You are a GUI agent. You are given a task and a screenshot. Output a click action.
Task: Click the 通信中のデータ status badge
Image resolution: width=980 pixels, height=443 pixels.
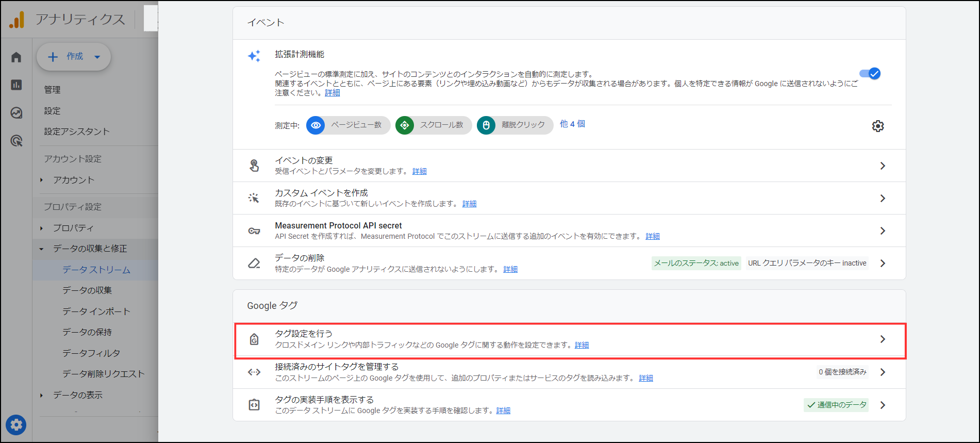pyautogui.click(x=836, y=405)
